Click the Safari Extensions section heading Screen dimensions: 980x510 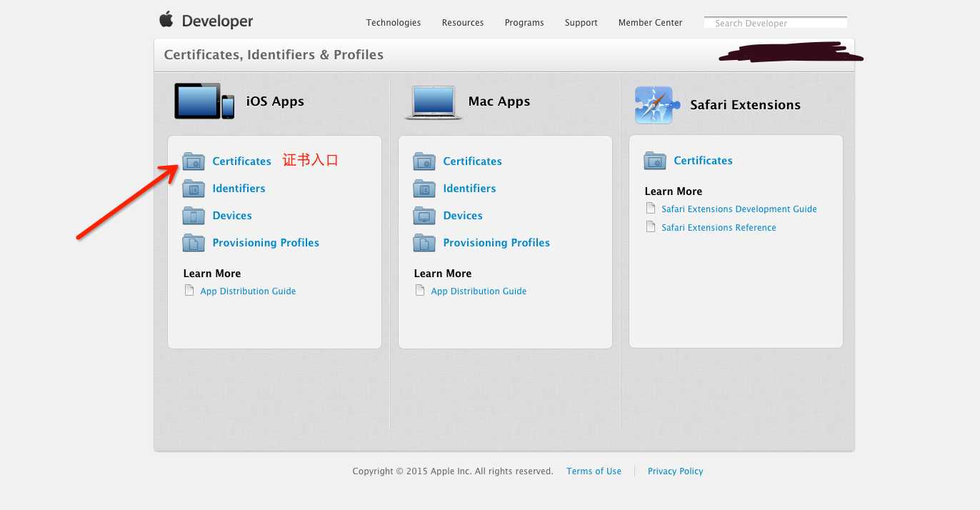click(x=746, y=105)
